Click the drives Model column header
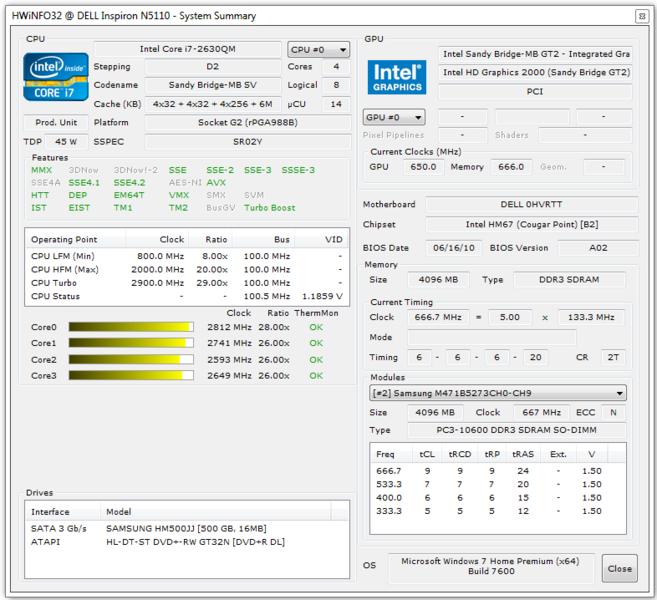The image size is (657, 600). [x=216, y=512]
